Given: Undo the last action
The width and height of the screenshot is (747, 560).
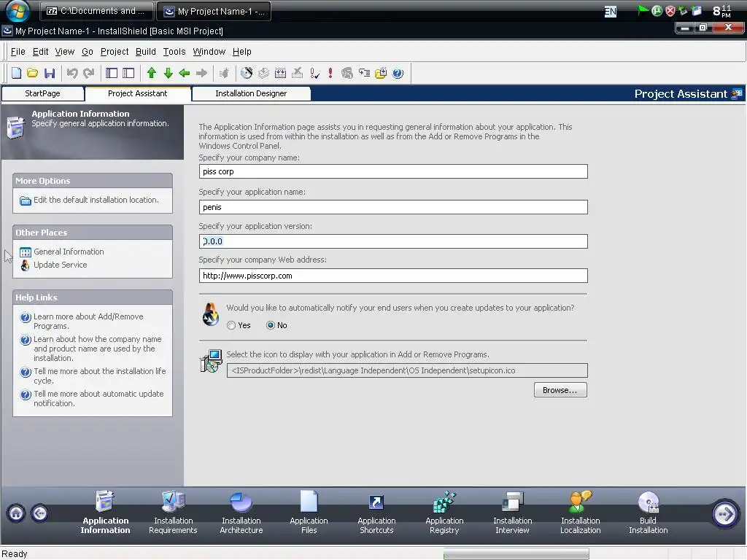Looking at the screenshot, I should 72,73.
